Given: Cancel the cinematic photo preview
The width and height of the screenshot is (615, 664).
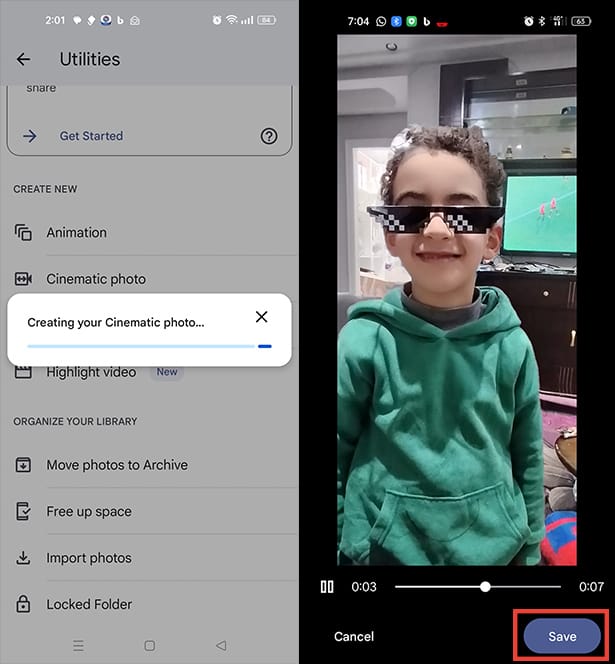Looking at the screenshot, I should [354, 636].
